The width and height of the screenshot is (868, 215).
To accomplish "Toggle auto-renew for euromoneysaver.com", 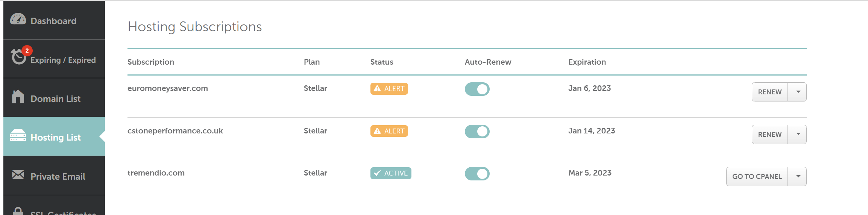I will coord(477,89).
